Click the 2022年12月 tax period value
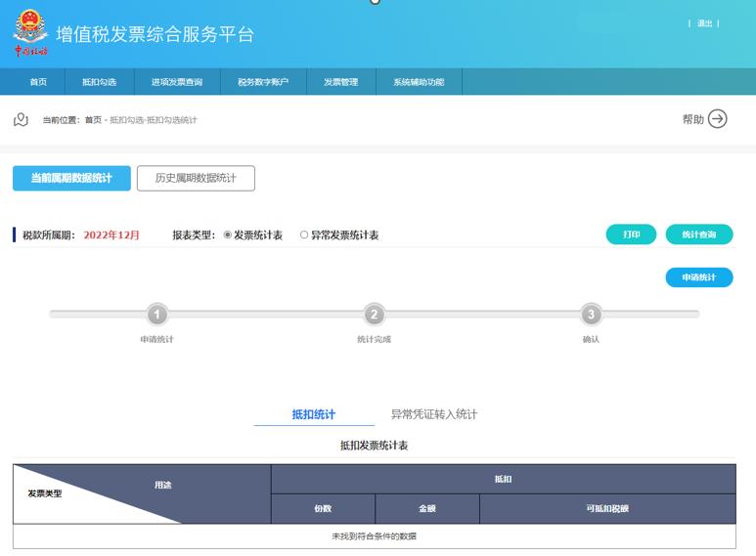The height and width of the screenshot is (556, 756). tap(111, 235)
